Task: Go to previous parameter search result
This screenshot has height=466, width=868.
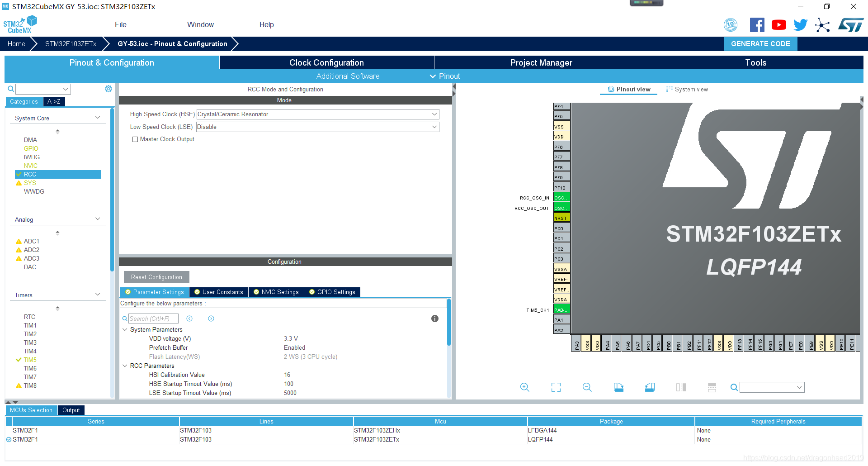Action: [189, 319]
